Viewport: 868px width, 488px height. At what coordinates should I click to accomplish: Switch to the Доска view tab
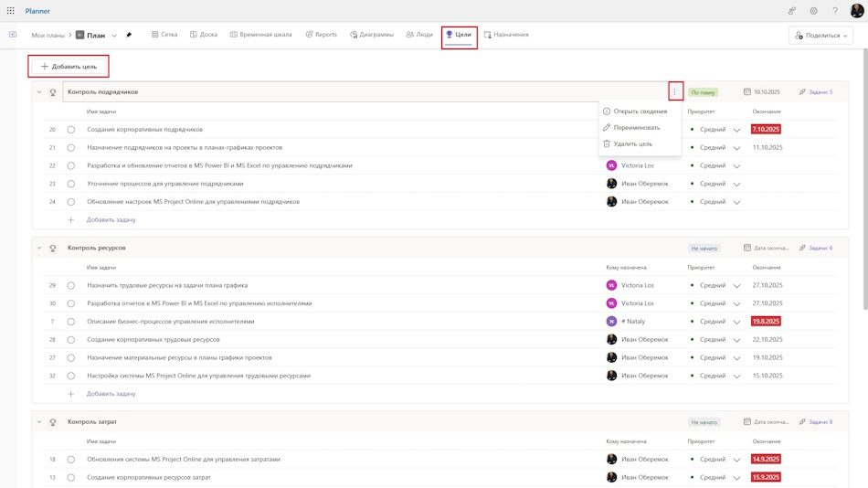[204, 35]
